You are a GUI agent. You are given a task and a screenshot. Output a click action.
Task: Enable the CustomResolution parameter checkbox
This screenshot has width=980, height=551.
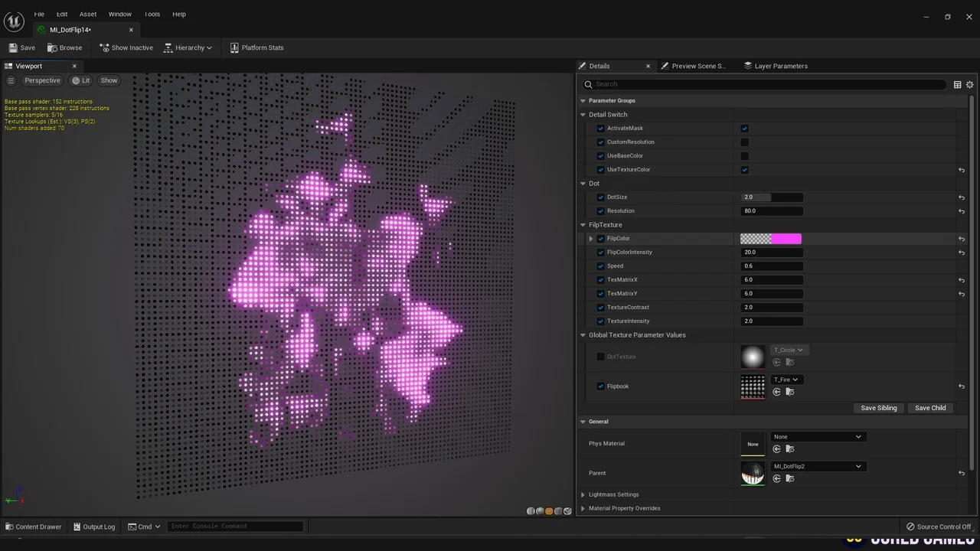tap(744, 142)
